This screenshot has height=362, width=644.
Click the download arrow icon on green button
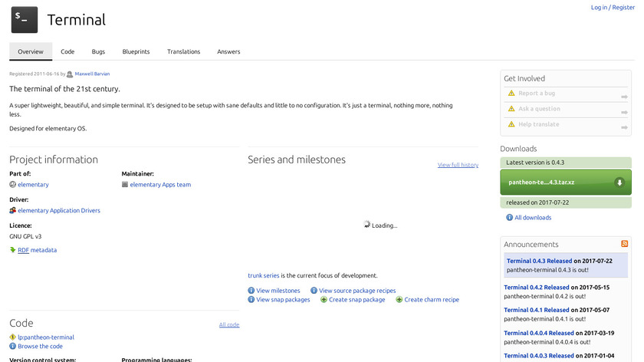619,183
